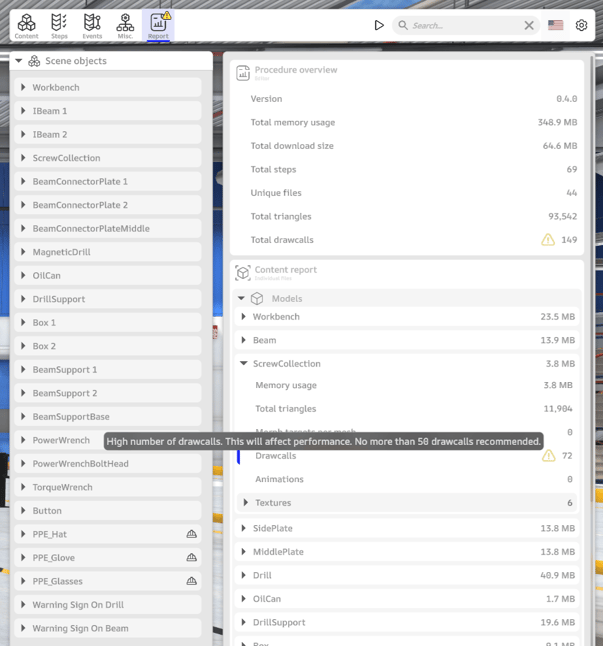Open the settings gear icon
603x646 pixels.
click(x=581, y=25)
